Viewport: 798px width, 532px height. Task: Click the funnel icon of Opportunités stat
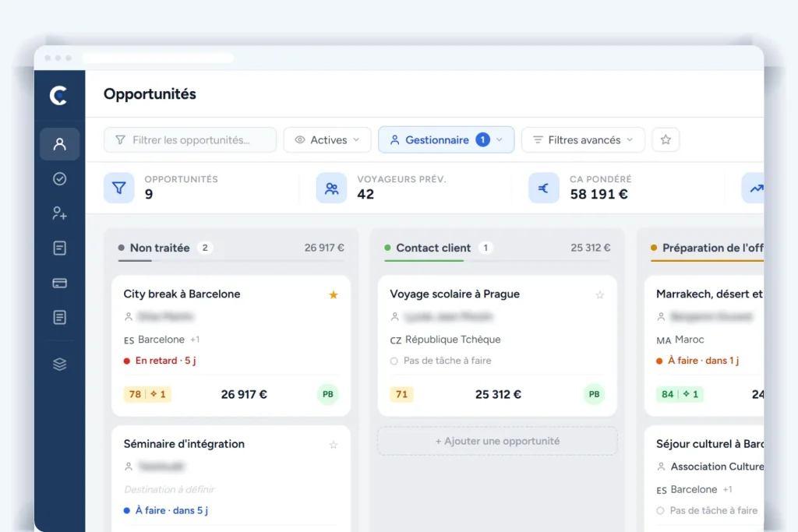119,188
